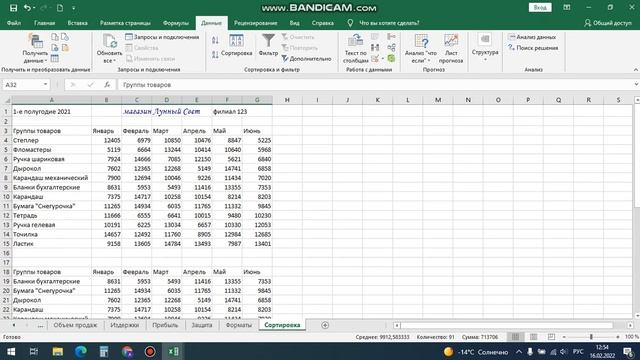Select cell with Степлер

click(51, 140)
